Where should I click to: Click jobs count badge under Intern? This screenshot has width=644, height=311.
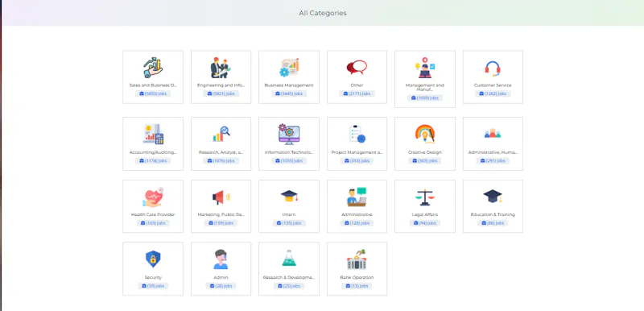point(289,223)
